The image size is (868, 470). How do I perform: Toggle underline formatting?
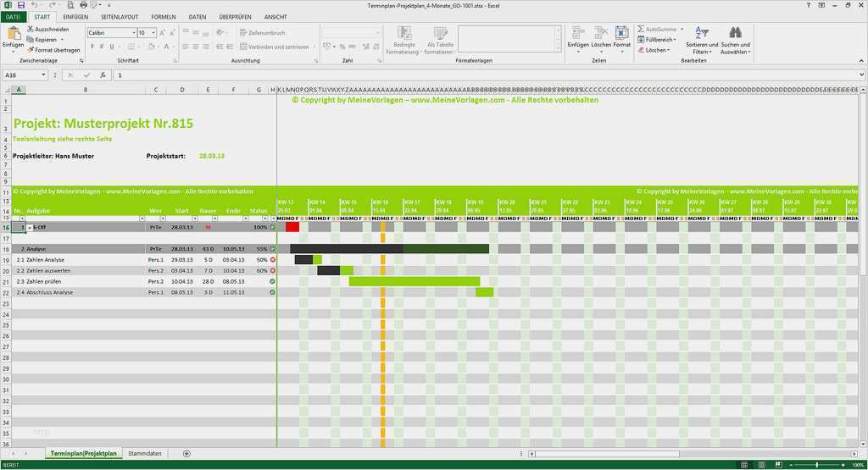coord(111,47)
